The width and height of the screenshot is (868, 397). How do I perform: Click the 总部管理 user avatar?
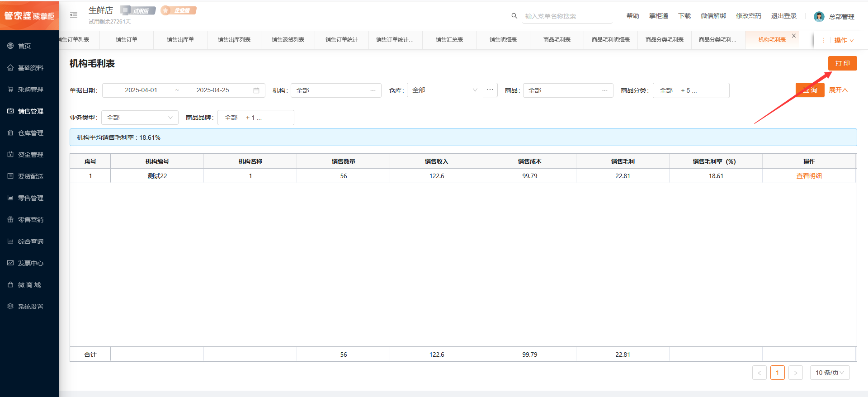[x=819, y=17]
